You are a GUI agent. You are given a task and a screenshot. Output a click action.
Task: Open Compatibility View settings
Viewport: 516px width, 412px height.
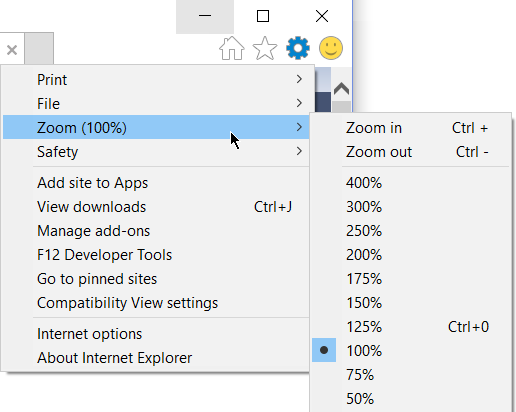tap(156, 303)
